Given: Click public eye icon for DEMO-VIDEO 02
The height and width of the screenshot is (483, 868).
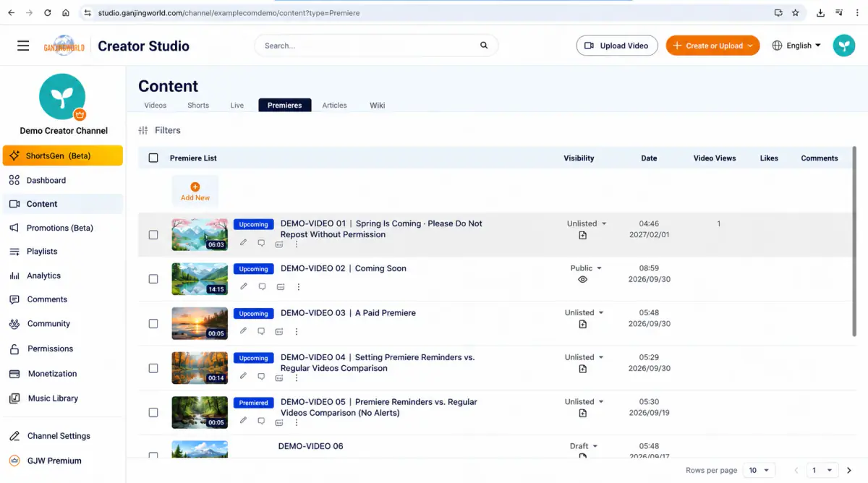Looking at the screenshot, I should (583, 279).
